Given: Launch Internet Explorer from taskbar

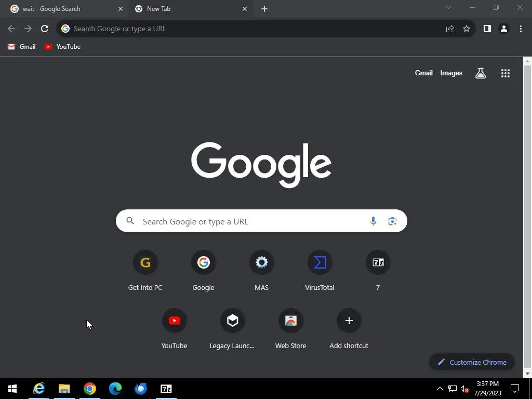Looking at the screenshot, I should coord(39,389).
